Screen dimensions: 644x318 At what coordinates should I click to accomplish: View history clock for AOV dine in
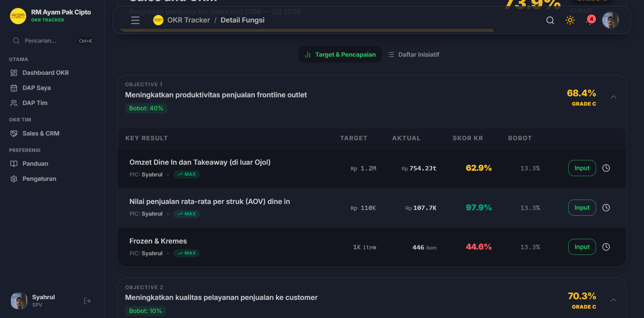[606, 208]
